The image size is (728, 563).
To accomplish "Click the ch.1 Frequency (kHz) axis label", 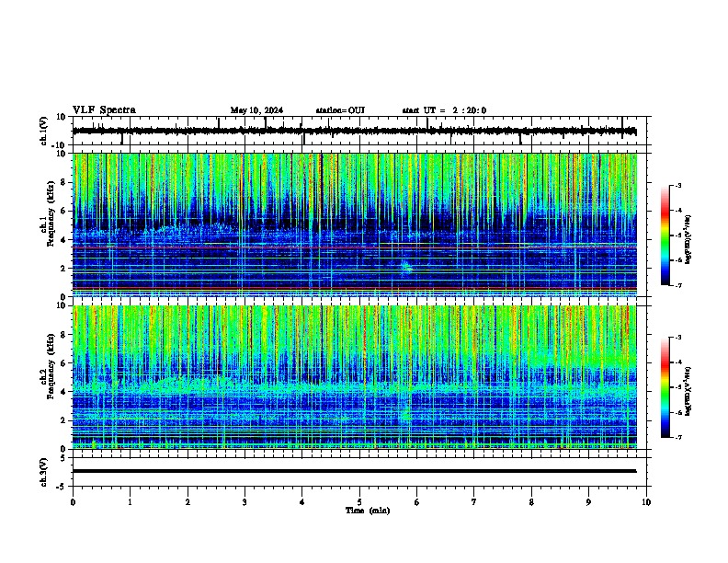I will pos(48,213).
